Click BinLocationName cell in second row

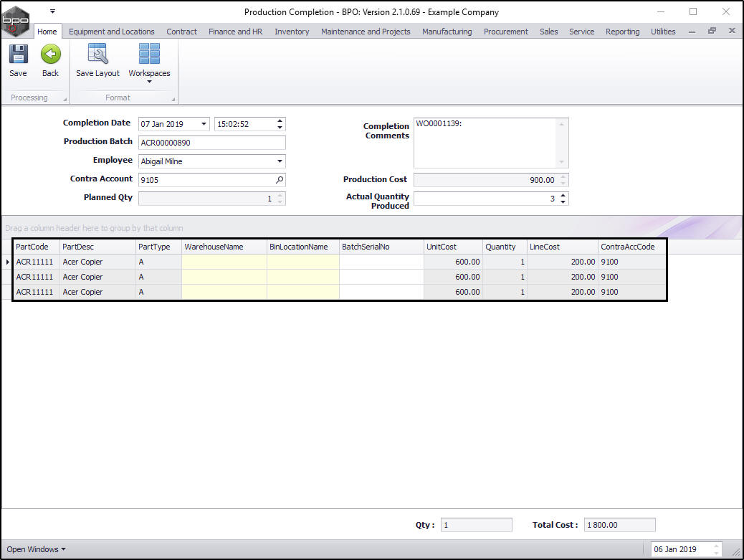(x=302, y=277)
